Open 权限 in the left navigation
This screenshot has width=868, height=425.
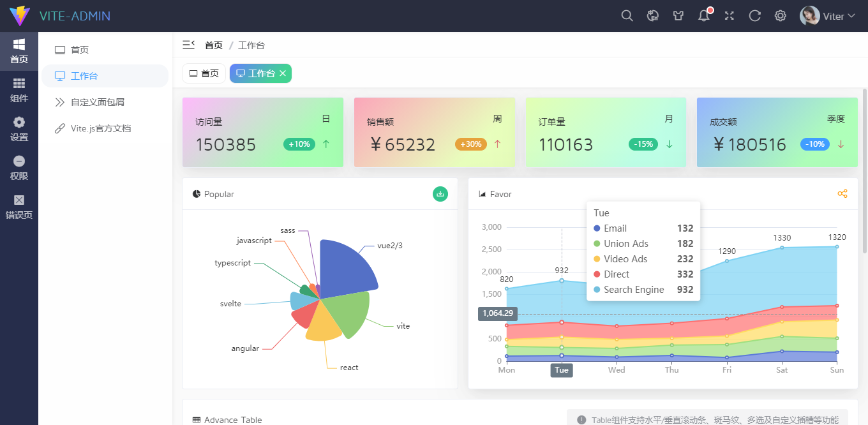pos(19,168)
